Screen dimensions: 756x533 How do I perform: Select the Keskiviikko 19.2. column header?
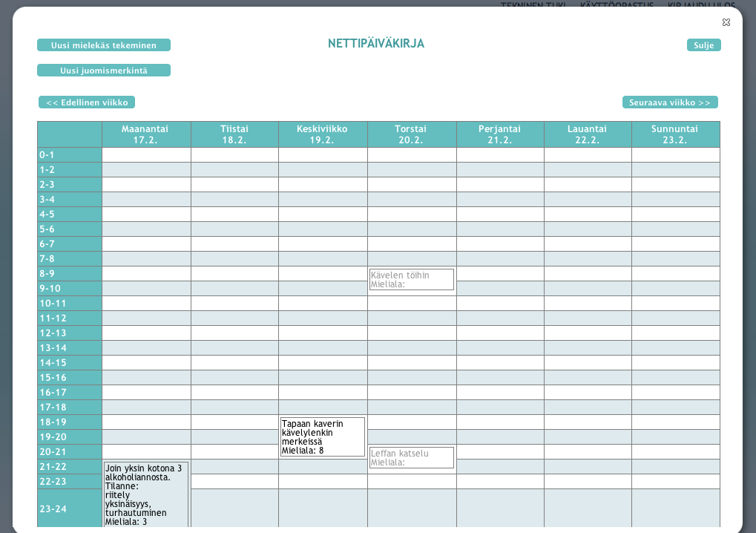(x=323, y=134)
